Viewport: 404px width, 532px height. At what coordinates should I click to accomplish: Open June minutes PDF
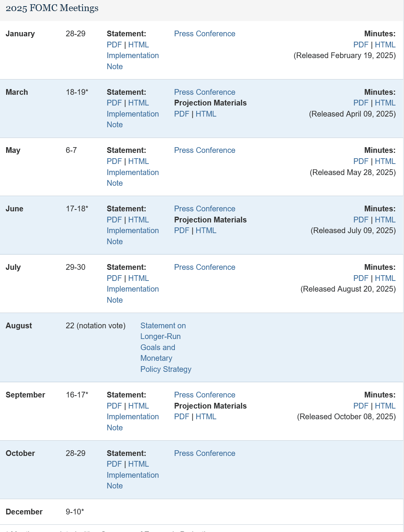tap(361, 220)
